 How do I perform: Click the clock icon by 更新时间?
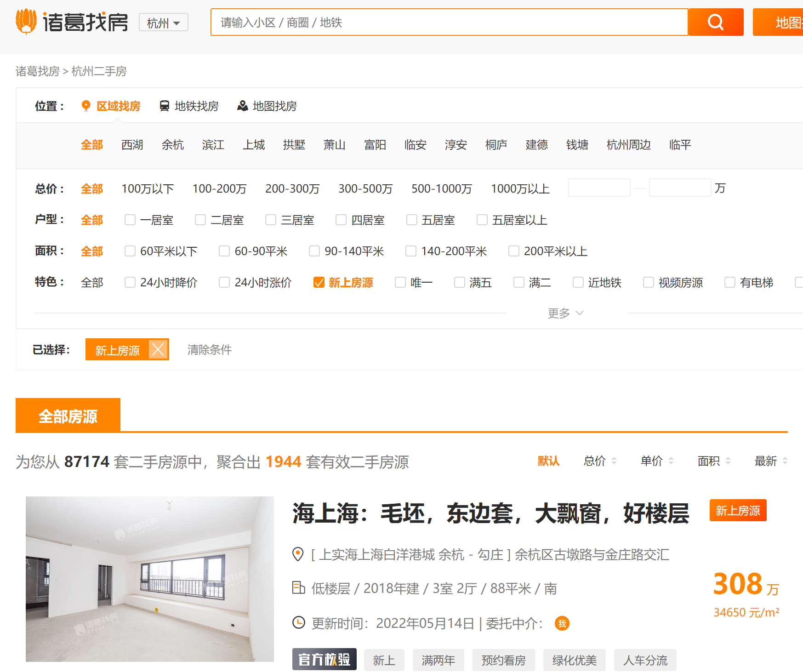(x=298, y=623)
